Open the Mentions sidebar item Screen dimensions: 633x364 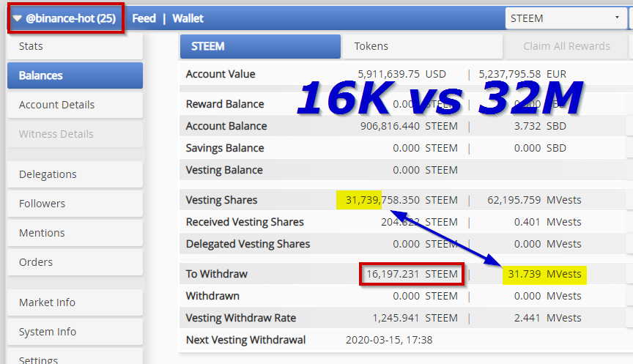pos(75,233)
